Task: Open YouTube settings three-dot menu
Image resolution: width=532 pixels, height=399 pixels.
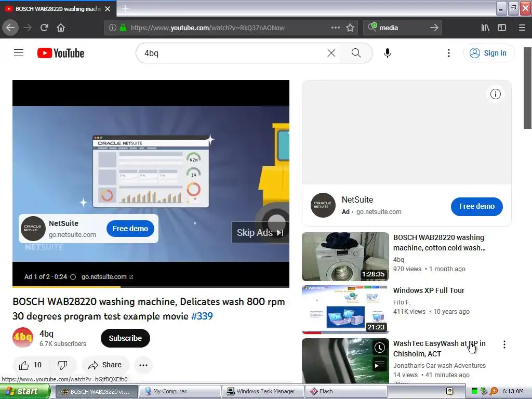Action: [x=448, y=53]
